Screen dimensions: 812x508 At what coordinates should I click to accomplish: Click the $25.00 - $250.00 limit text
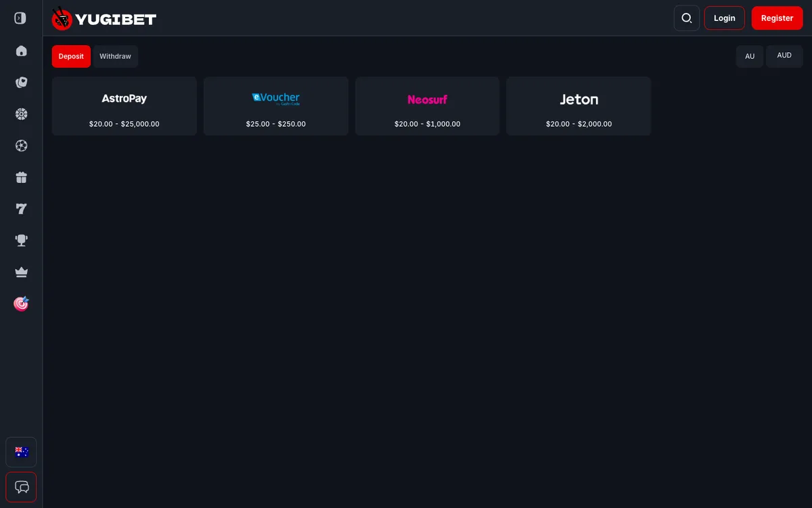pyautogui.click(x=276, y=124)
